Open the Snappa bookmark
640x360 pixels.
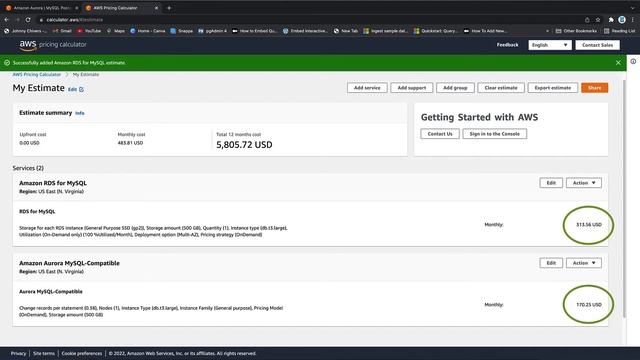[182, 31]
